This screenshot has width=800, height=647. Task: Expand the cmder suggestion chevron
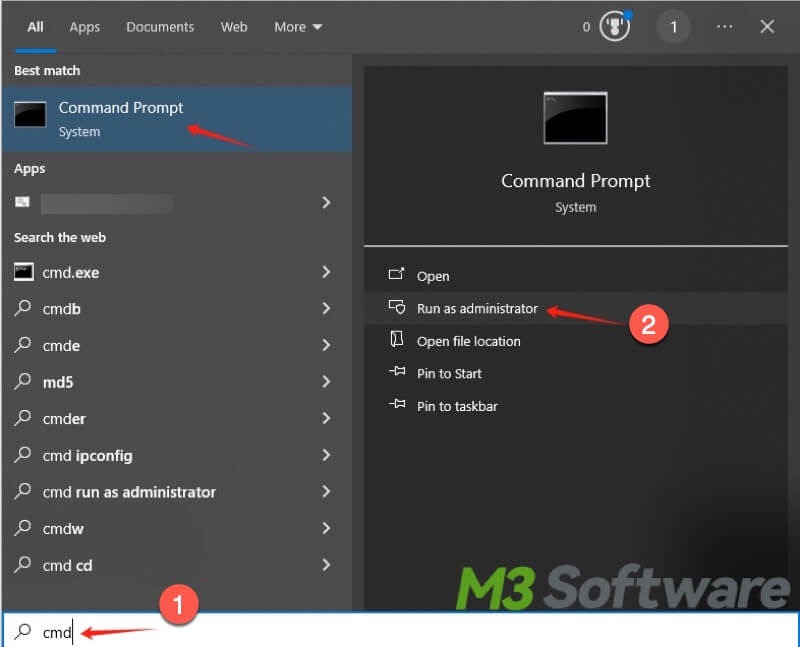coord(326,419)
